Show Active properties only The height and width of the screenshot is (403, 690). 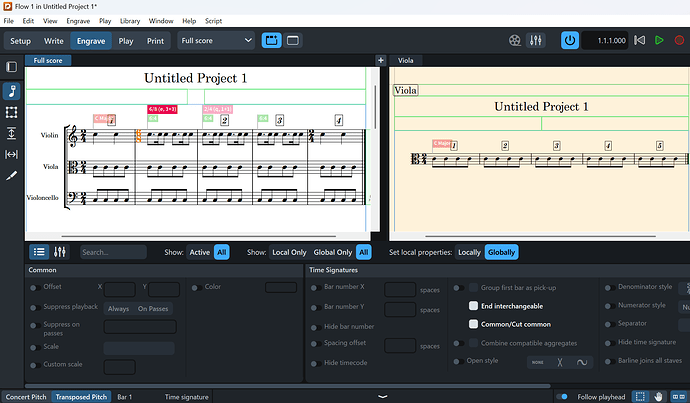(x=200, y=252)
